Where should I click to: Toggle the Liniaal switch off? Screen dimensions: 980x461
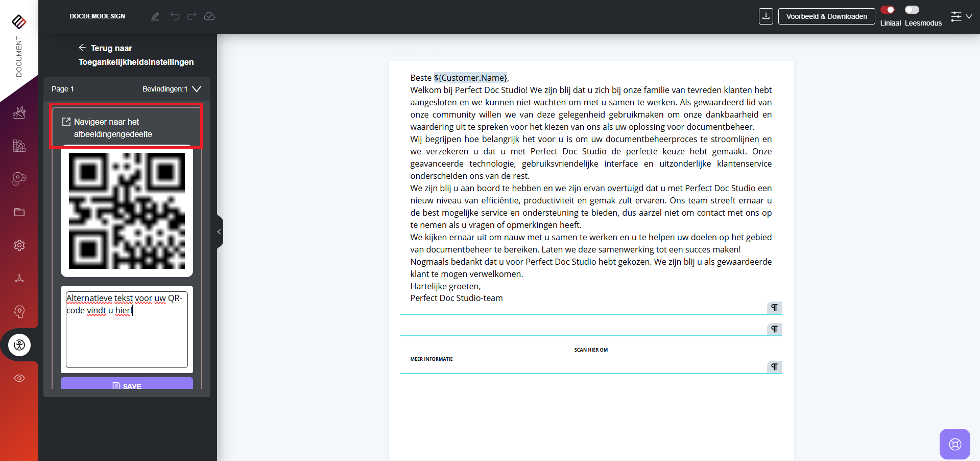coord(888,10)
